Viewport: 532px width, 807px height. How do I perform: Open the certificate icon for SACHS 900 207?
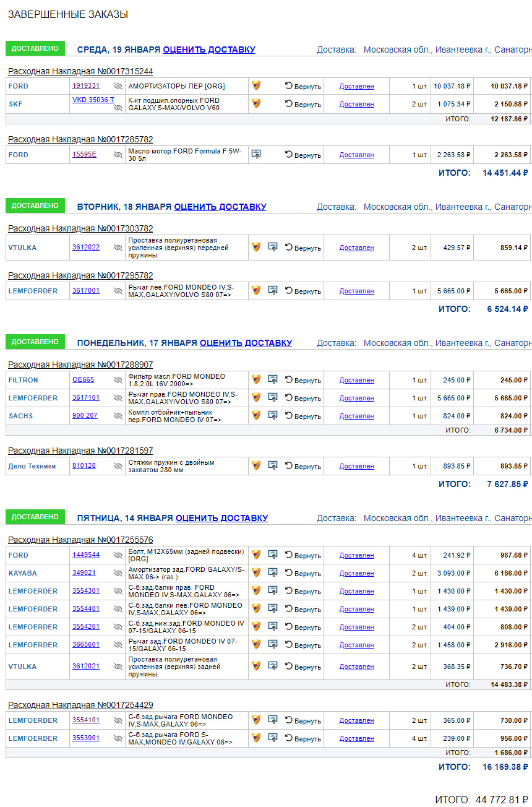click(273, 415)
